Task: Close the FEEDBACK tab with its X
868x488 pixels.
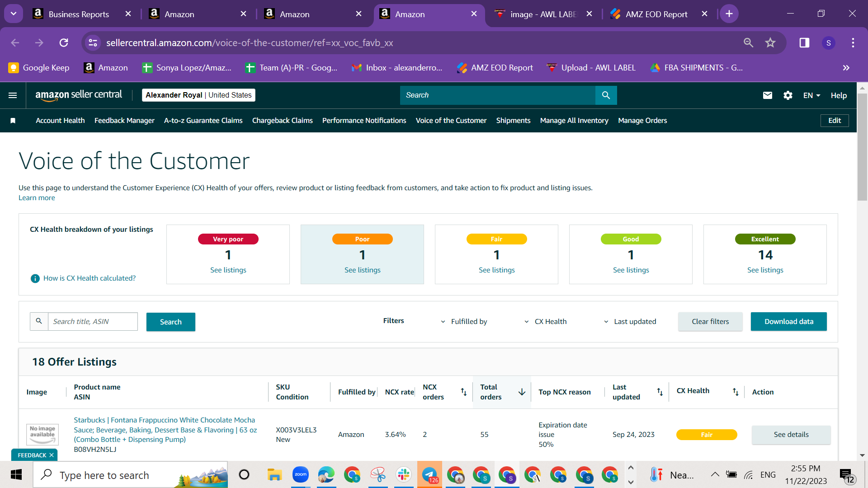Action: pos(52,455)
